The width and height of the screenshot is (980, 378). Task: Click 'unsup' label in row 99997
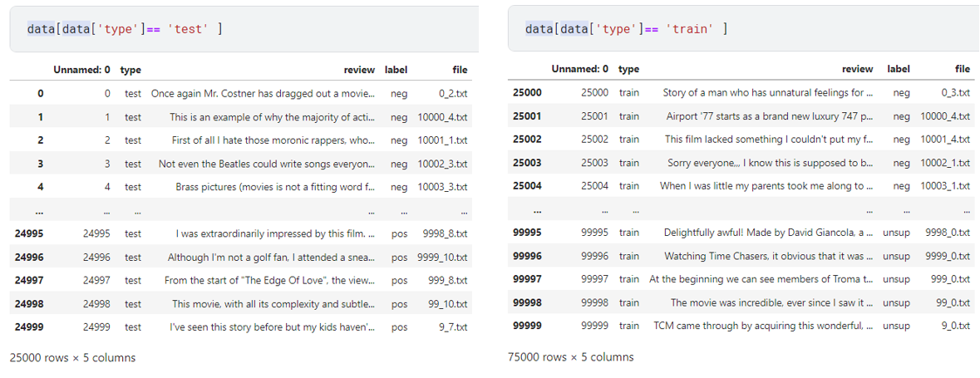coord(896,279)
